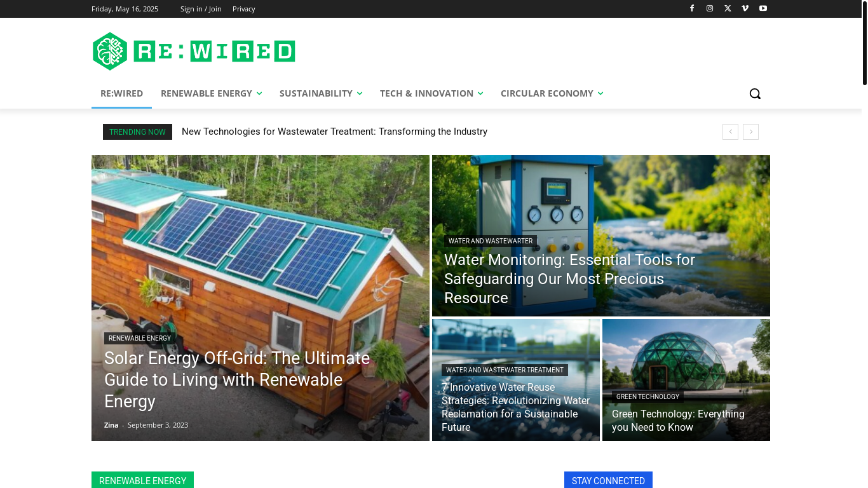This screenshot has height=488, width=868.
Task: Open the Facebook social icon
Action: pyautogui.click(x=692, y=8)
